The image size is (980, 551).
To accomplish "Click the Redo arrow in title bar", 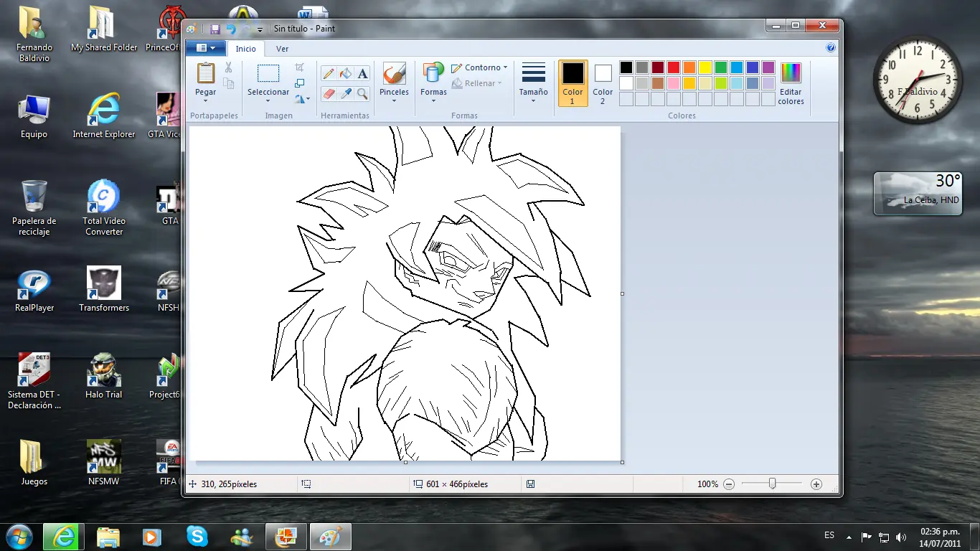I will tap(246, 29).
